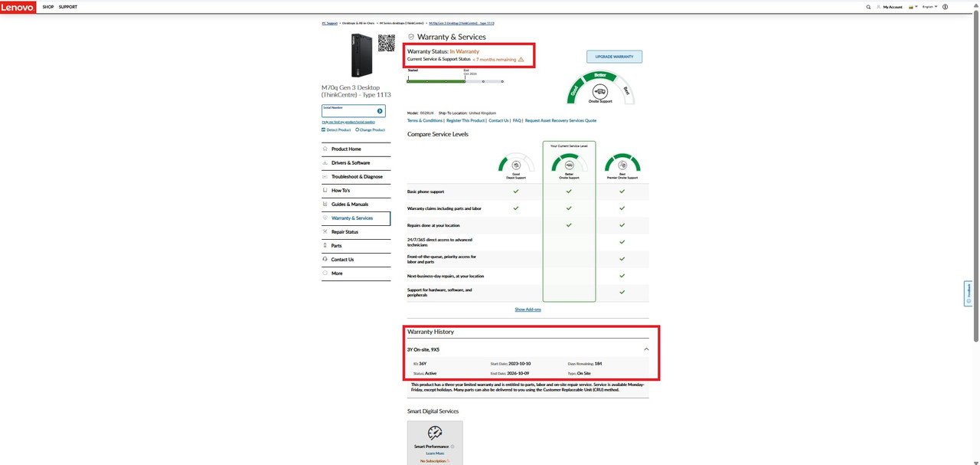This screenshot has height=465, width=980.
Task: Open the English language dropdown
Action: pos(929,7)
